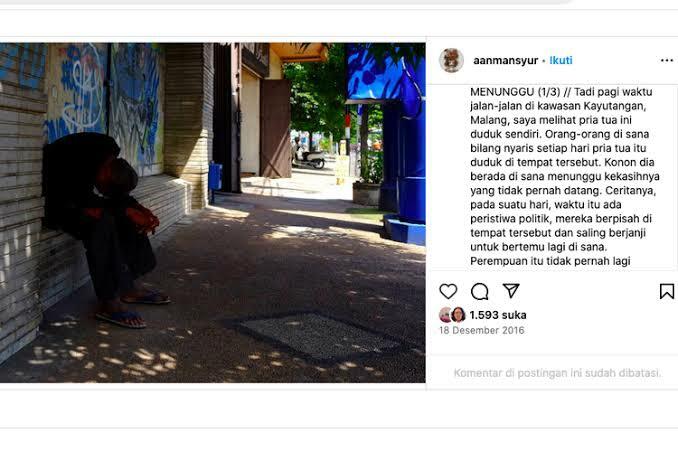Click the restricted comments notice text
The height and width of the screenshot is (452, 678).
click(x=557, y=373)
